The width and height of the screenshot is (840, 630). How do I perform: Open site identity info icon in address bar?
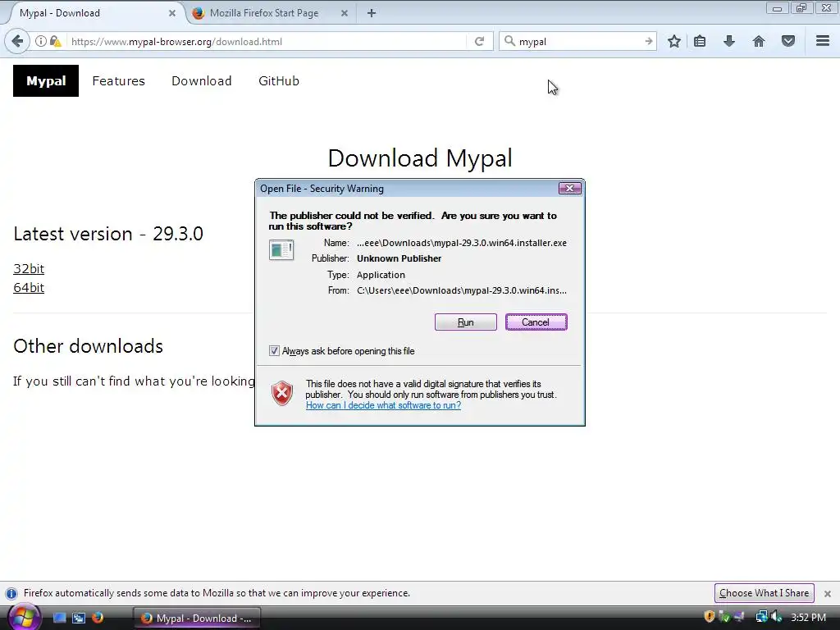point(41,41)
